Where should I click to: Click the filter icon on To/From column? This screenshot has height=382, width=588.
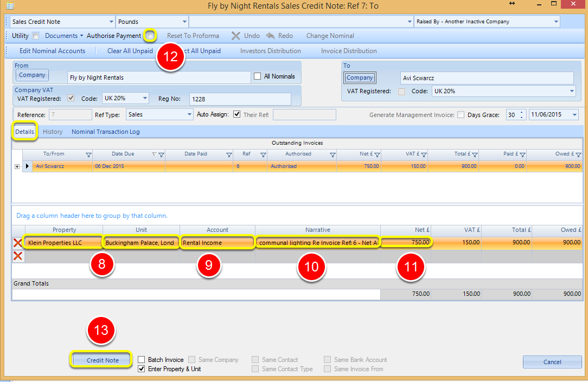pyautogui.click(x=88, y=154)
